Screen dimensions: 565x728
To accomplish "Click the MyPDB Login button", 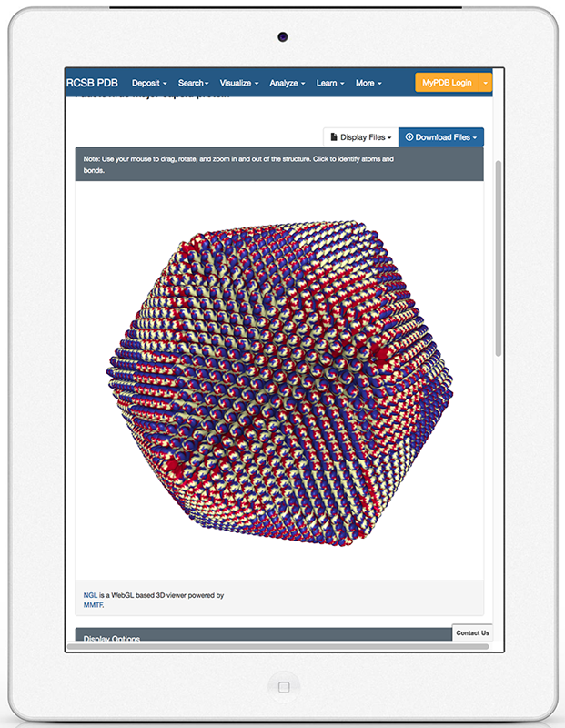I will [447, 83].
